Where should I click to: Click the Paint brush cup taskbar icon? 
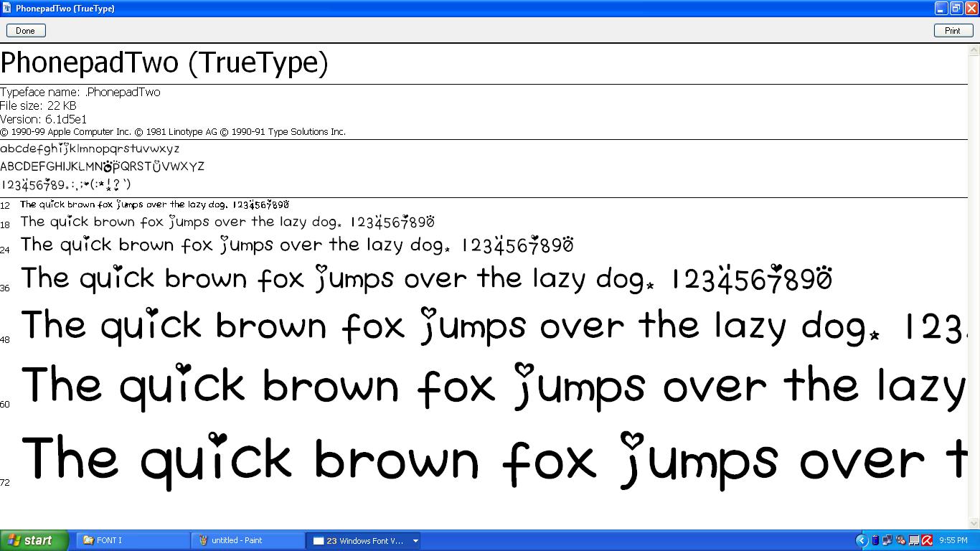pos(203,540)
